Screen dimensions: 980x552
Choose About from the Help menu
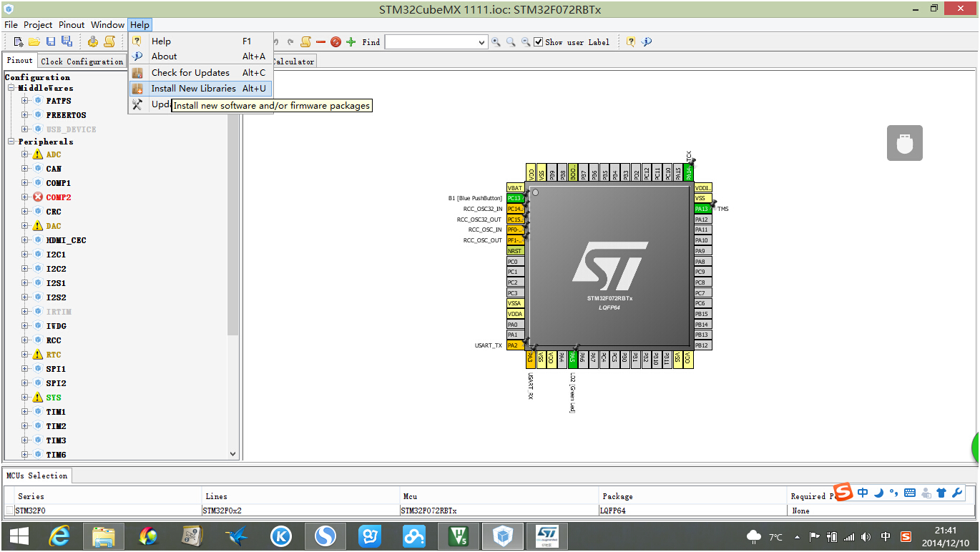[x=200, y=56]
